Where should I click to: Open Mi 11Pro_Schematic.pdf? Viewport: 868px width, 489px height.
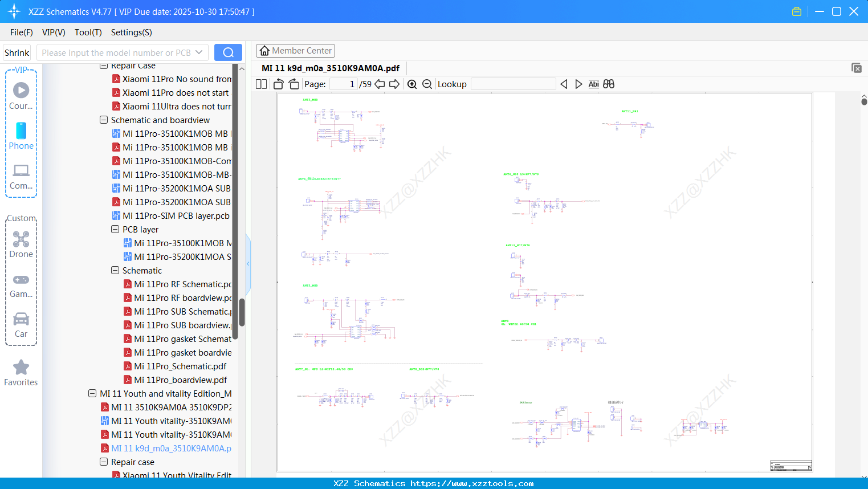pyautogui.click(x=175, y=366)
